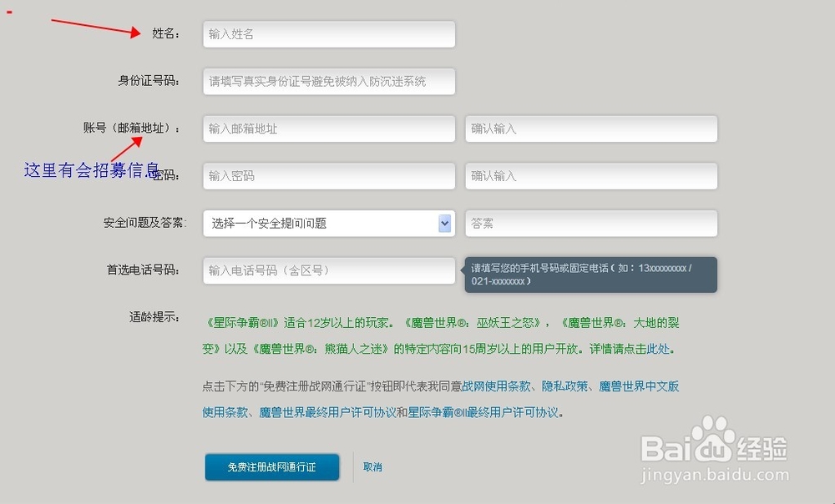Screen dimensions: 835x504
Task: Click the 姓名 label text
Action: coord(165,33)
